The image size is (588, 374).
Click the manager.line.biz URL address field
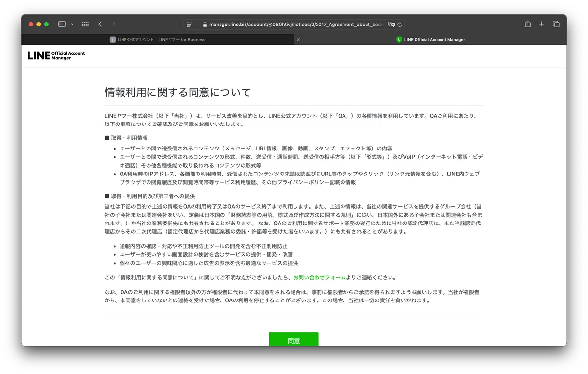click(294, 24)
